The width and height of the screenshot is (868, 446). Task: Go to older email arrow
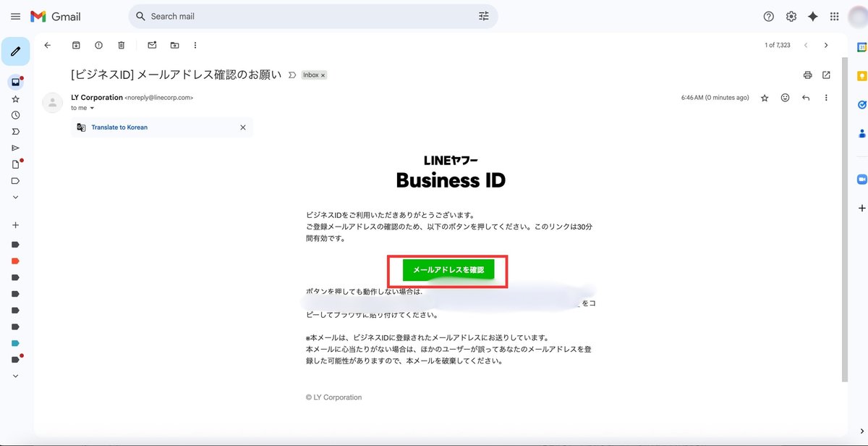[826, 45]
